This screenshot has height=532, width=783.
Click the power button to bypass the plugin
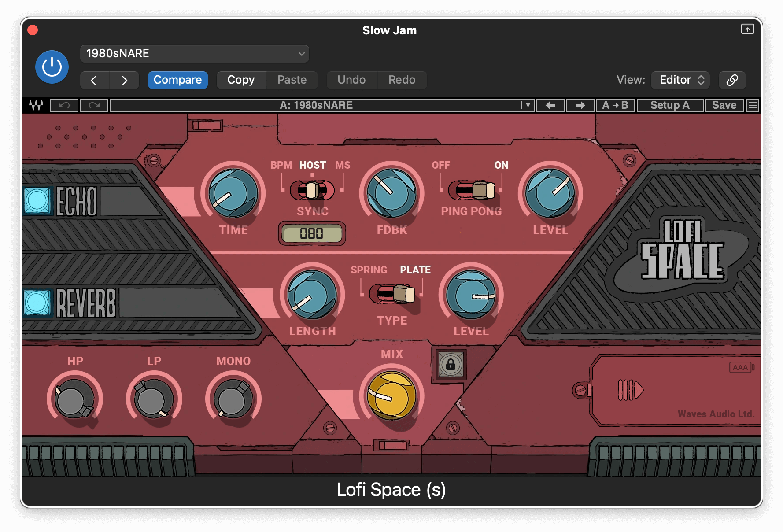[x=52, y=66]
